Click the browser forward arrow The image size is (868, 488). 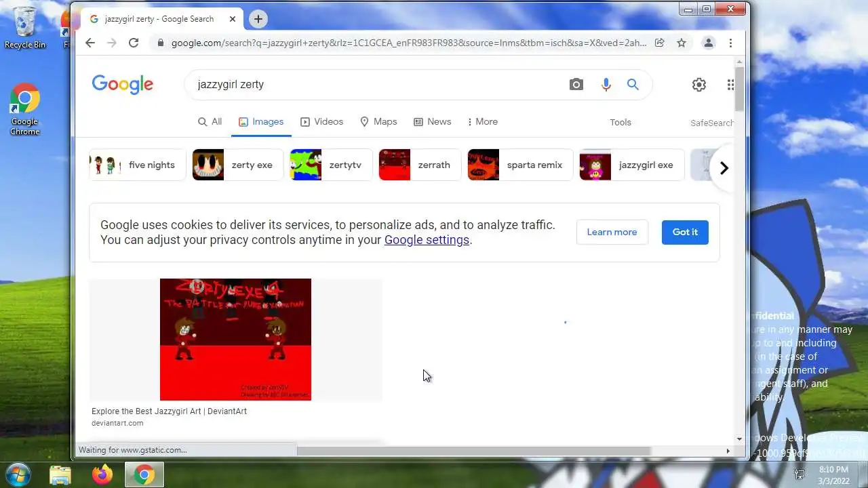pos(112,43)
